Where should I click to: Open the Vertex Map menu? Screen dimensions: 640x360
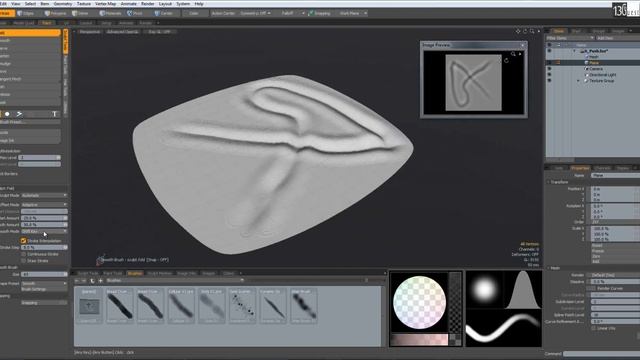click(105, 4)
